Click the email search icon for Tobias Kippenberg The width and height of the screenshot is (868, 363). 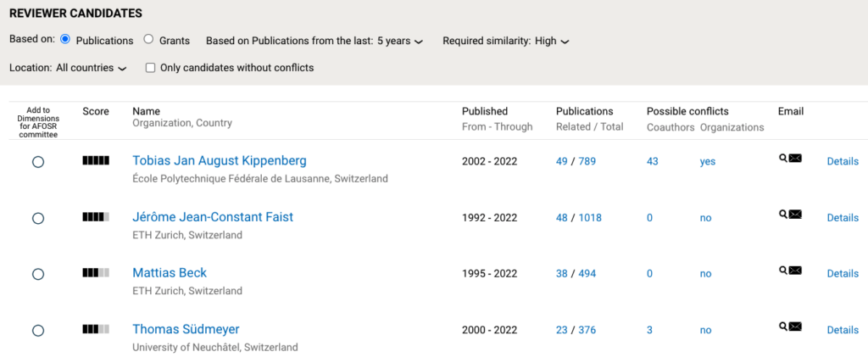(783, 158)
